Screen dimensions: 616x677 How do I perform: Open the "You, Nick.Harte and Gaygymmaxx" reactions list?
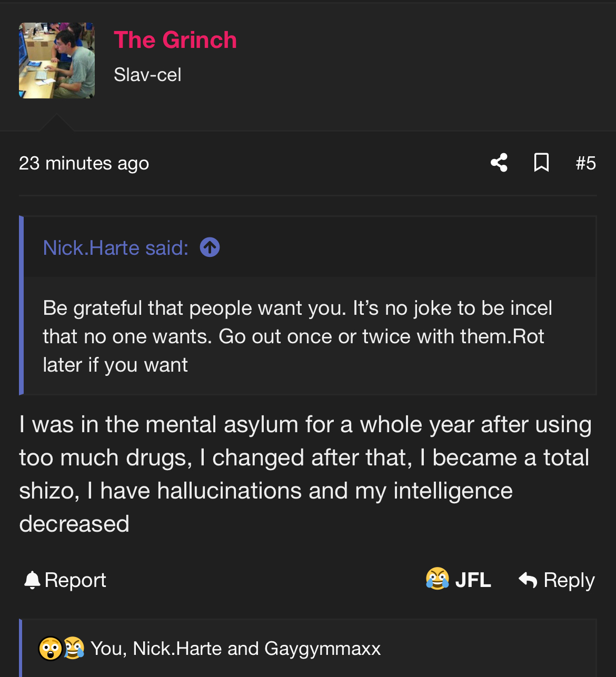point(235,649)
